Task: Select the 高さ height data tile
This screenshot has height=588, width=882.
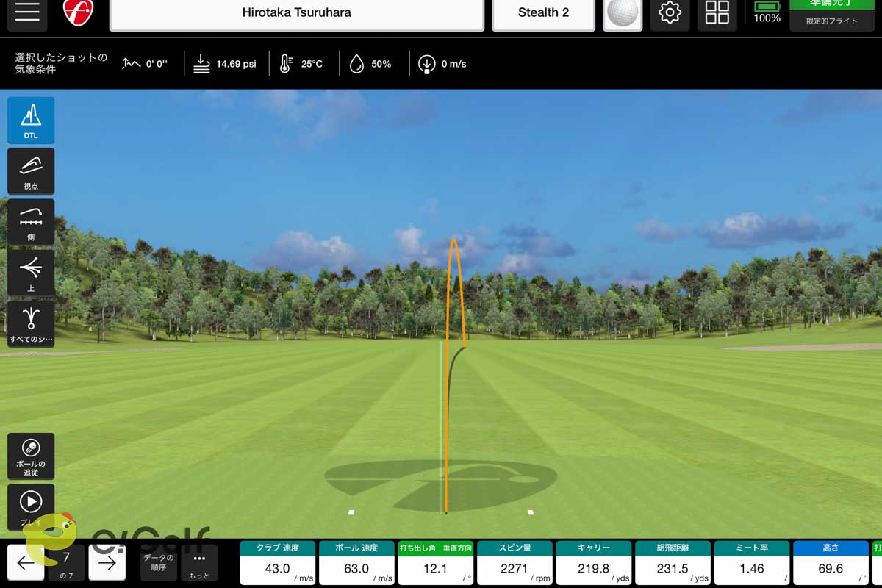Action: click(831, 563)
